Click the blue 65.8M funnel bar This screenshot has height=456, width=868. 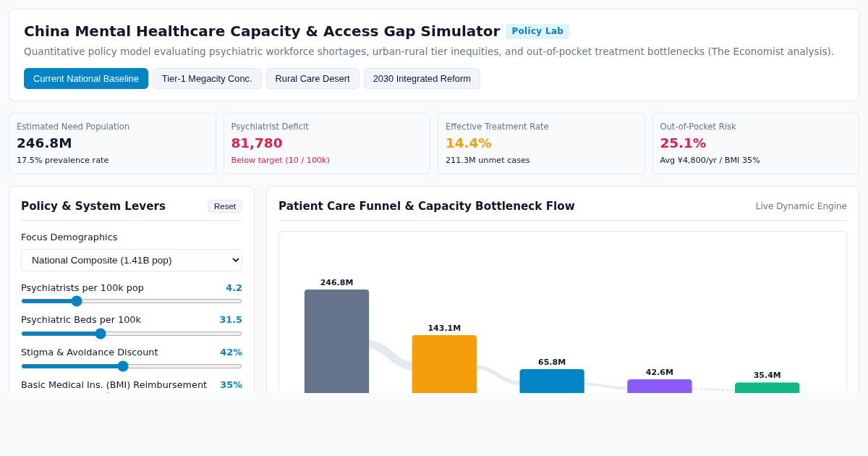(x=552, y=381)
